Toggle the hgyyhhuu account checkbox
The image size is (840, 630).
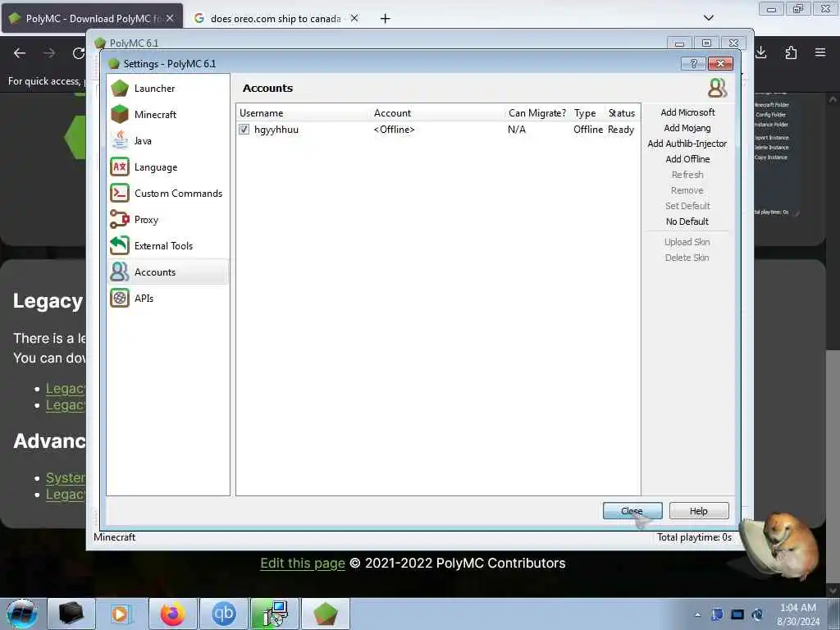[244, 130]
